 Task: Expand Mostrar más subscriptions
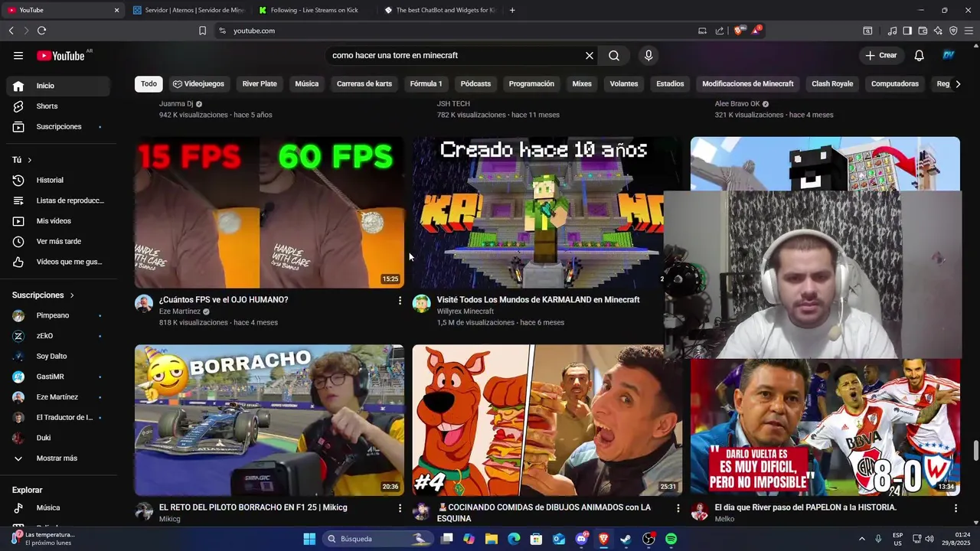pyautogui.click(x=58, y=458)
